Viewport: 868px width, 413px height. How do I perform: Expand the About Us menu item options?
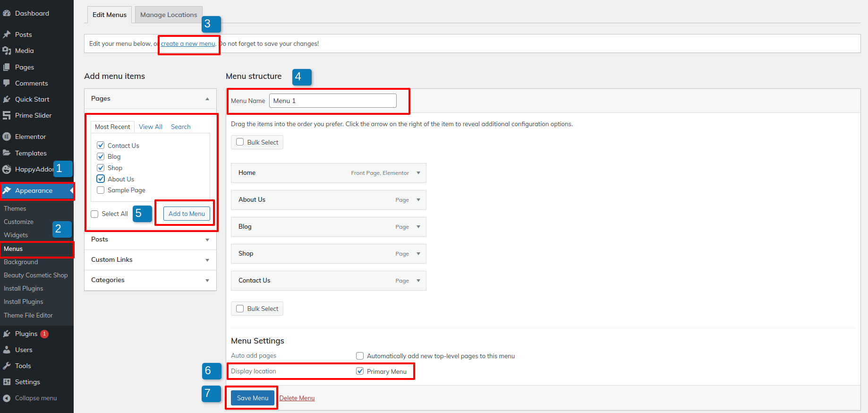(418, 200)
